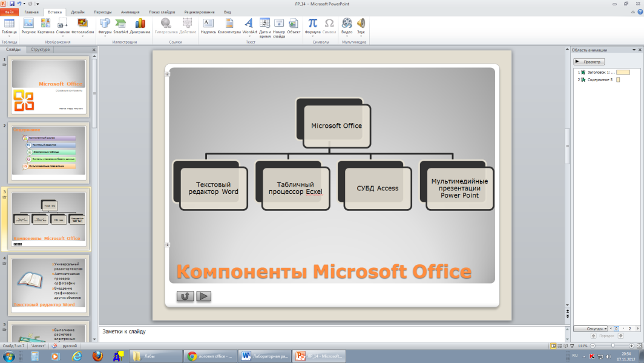Open Windows Start button

click(x=8, y=356)
